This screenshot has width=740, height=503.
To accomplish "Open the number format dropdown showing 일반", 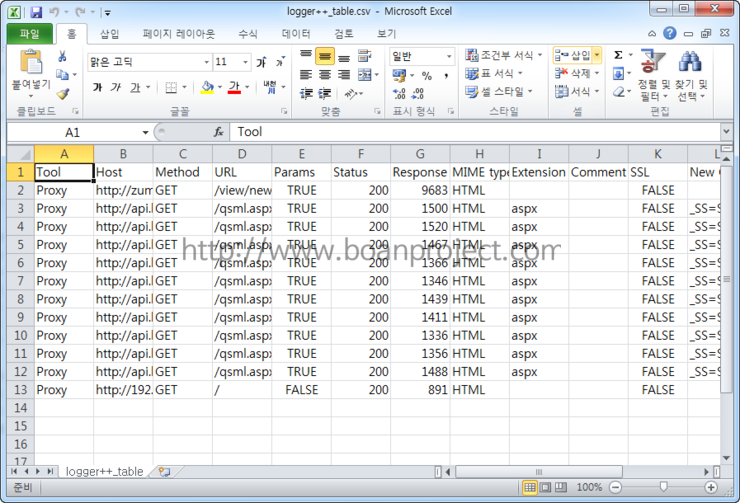I will tap(449, 57).
